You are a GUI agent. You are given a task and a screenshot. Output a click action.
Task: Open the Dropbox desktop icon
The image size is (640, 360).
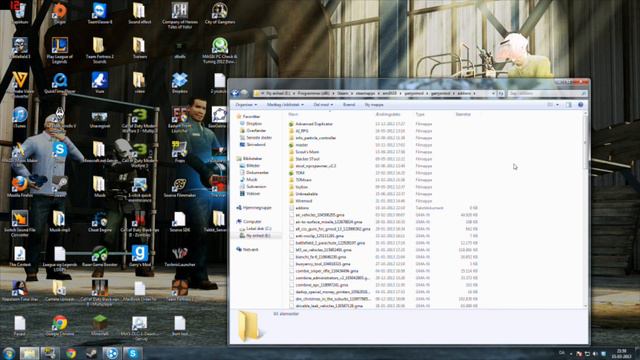point(180,83)
